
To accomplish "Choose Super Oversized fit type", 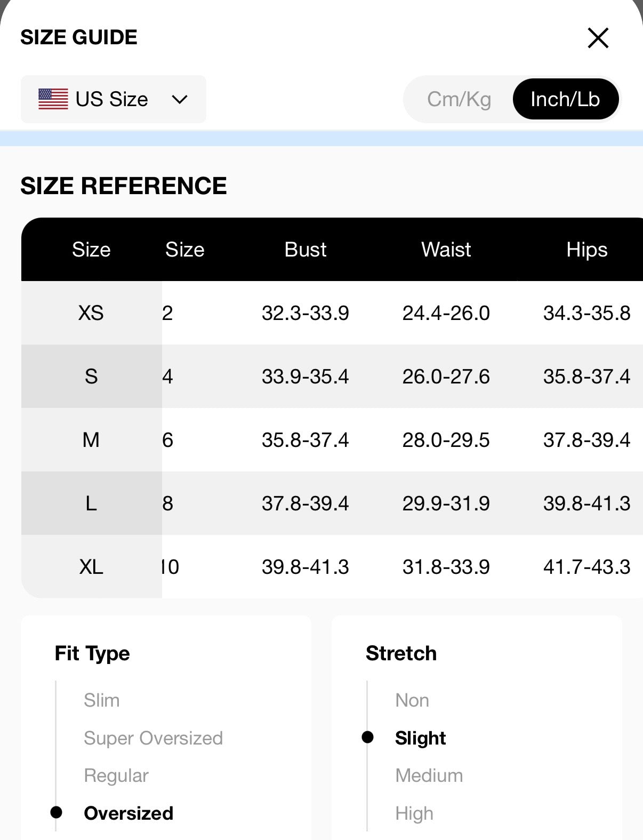I will tap(153, 738).
